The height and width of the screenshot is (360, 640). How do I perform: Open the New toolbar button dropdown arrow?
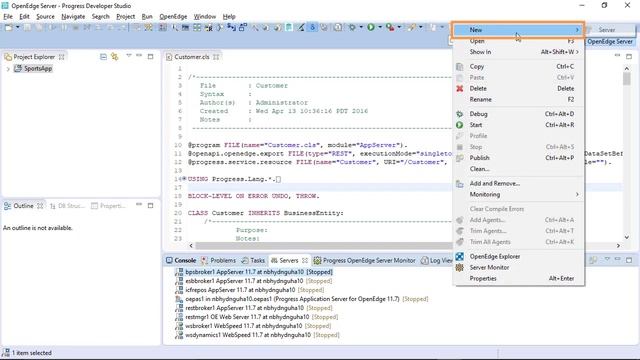pos(17,27)
